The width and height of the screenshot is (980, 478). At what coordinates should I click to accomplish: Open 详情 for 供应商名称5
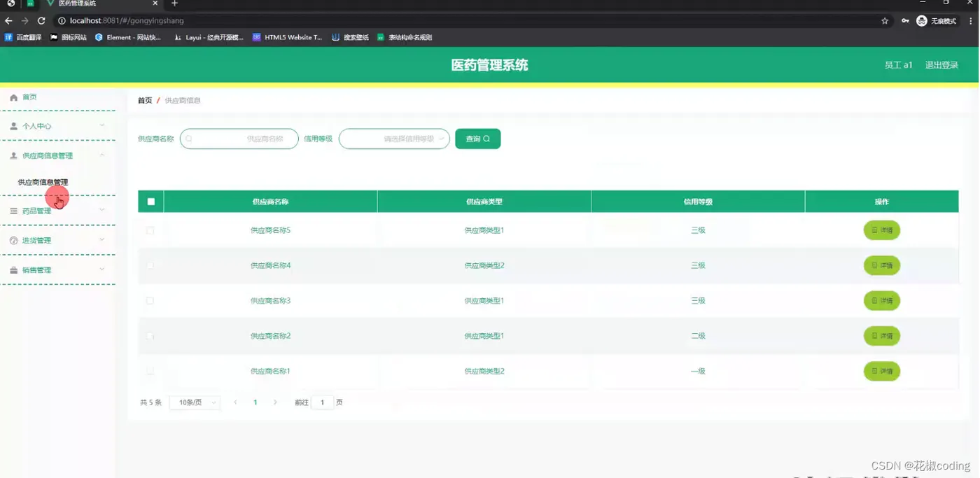pos(881,230)
